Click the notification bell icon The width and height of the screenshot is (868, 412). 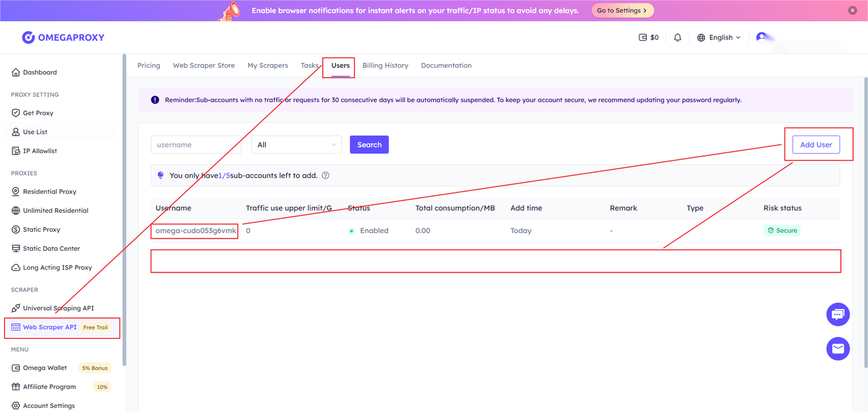tap(677, 38)
